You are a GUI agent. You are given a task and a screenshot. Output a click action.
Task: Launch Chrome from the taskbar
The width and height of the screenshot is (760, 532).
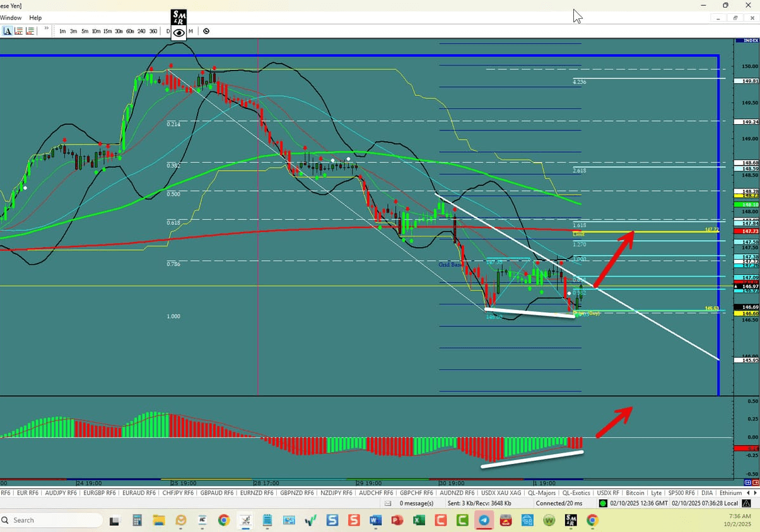[223, 521]
